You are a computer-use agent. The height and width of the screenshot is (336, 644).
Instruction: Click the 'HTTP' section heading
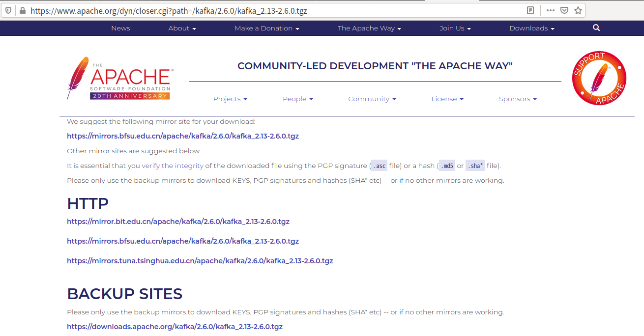88,203
